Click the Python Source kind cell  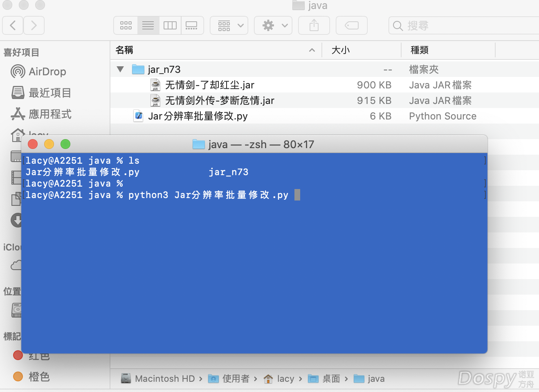pos(442,116)
